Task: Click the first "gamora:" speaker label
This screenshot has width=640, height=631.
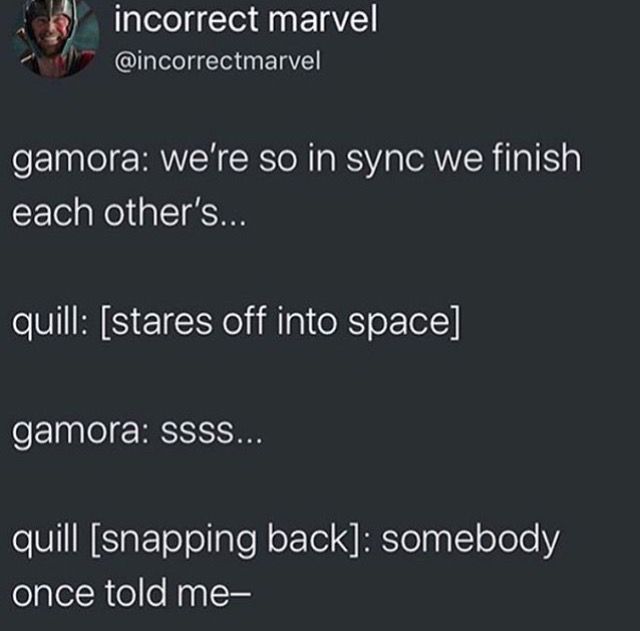Action: click(80, 160)
